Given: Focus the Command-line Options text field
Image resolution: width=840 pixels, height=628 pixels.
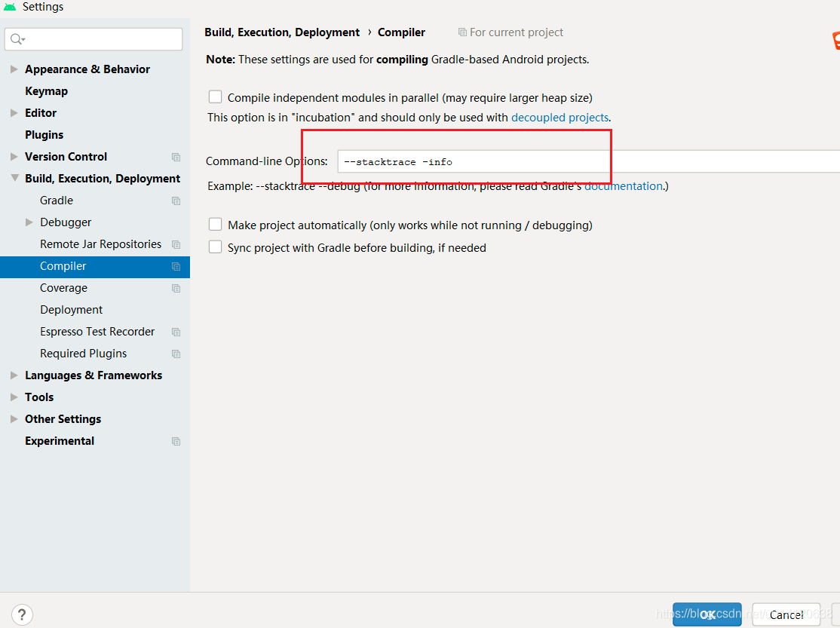Looking at the screenshot, I should coord(588,161).
